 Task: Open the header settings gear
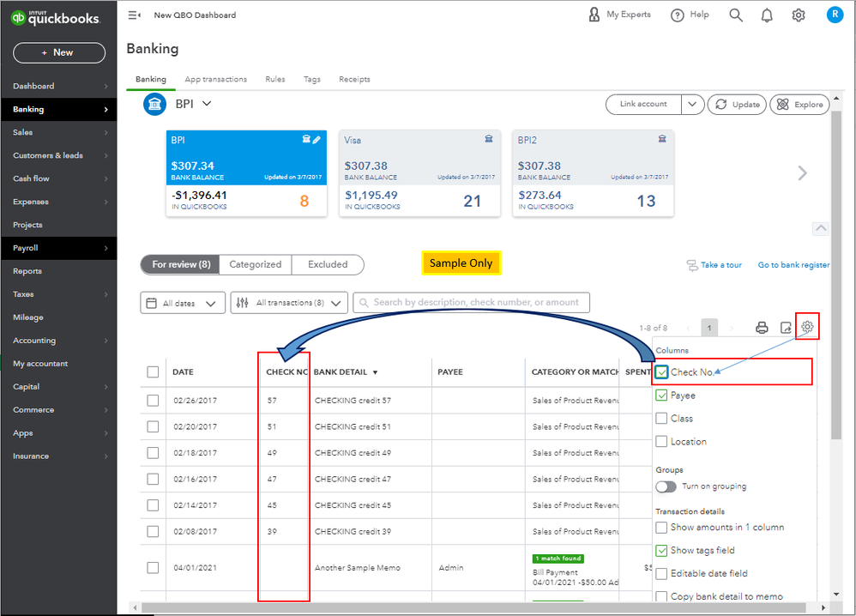[x=799, y=15]
